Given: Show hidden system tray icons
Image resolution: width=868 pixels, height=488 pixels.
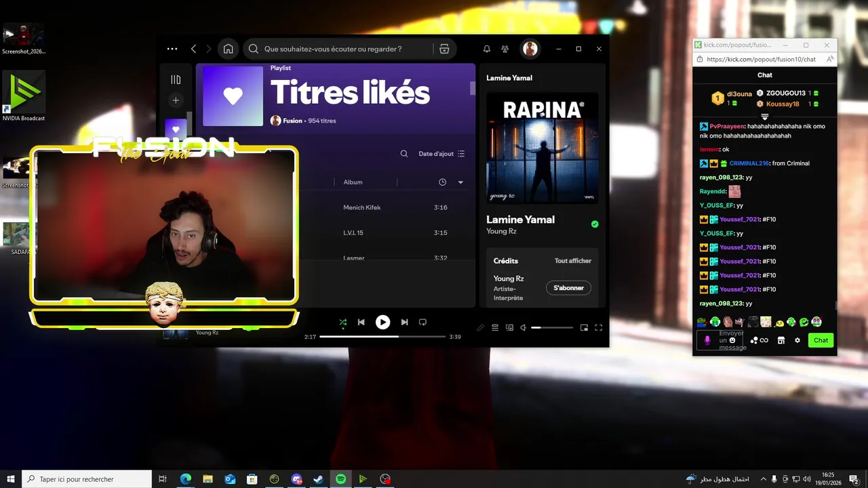Looking at the screenshot, I should [764, 479].
